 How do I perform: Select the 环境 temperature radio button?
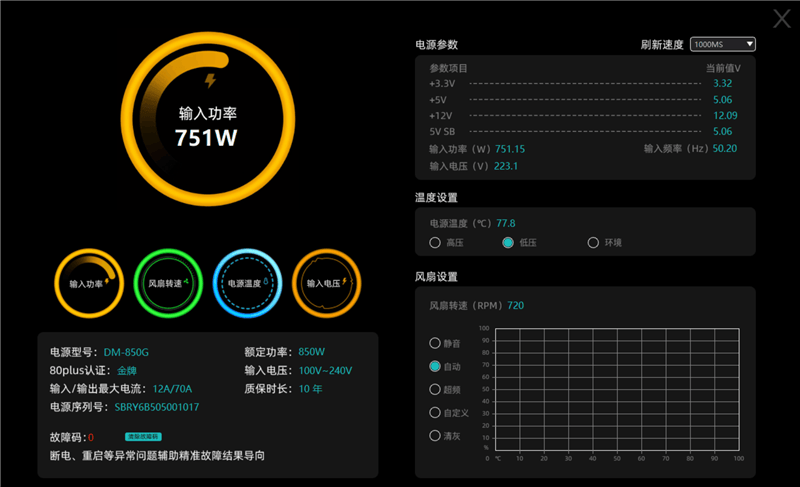593,243
